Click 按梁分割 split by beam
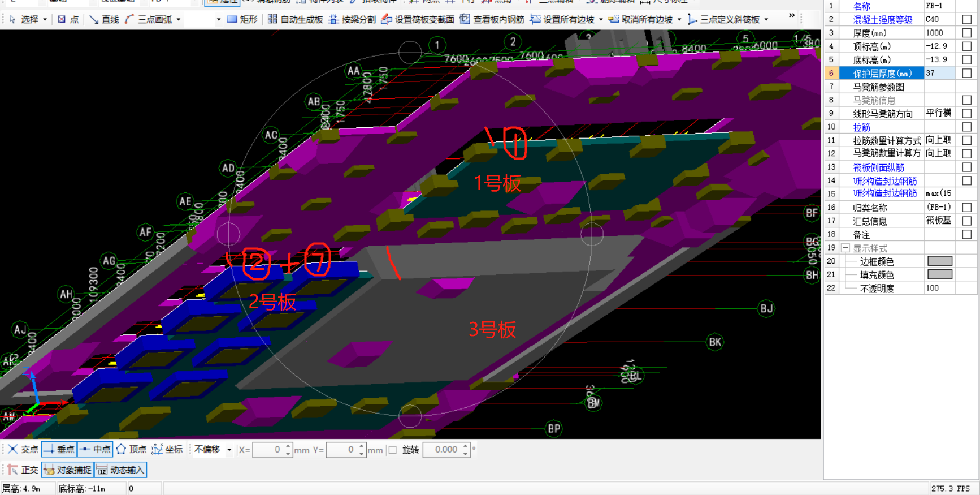This screenshot has height=495, width=980. [352, 19]
